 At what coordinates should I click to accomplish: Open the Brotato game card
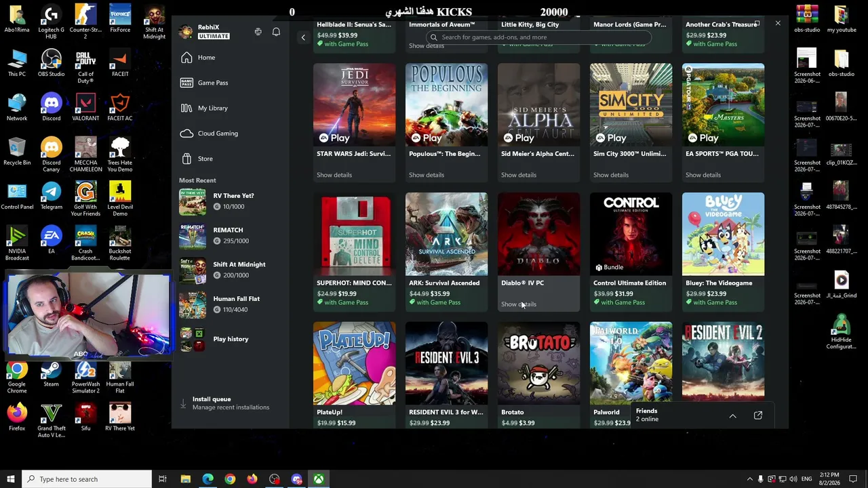click(539, 375)
